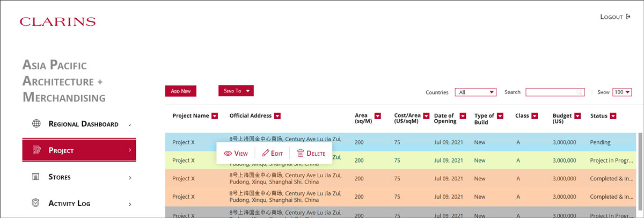Expand the Activity Log sidebar chevron
The height and width of the screenshot is (218, 644).
click(x=130, y=204)
